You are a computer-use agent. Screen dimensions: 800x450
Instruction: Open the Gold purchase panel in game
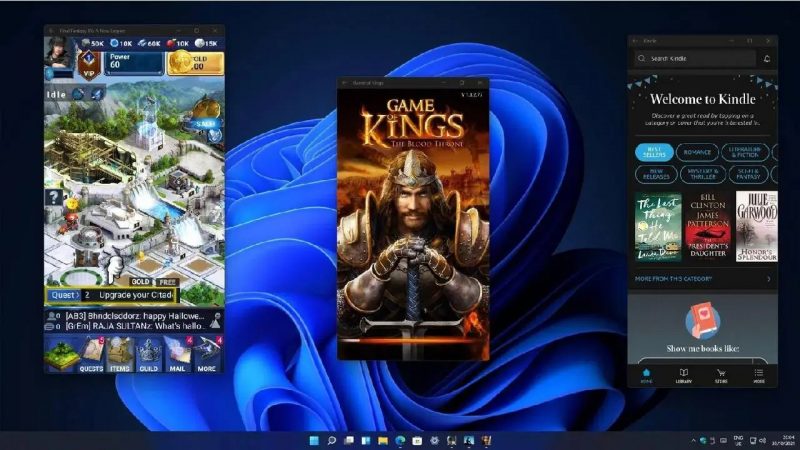click(x=196, y=63)
